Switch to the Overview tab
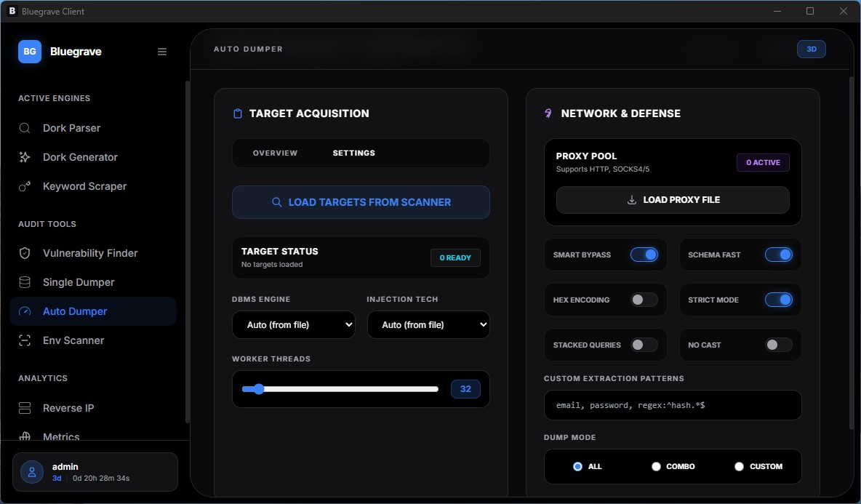This screenshot has width=861, height=504. [x=275, y=153]
